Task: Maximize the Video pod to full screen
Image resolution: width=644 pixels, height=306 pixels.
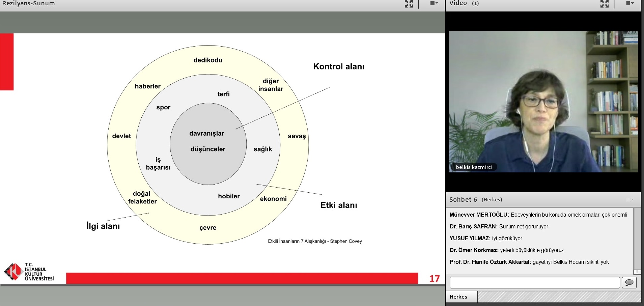Action: point(604,4)
